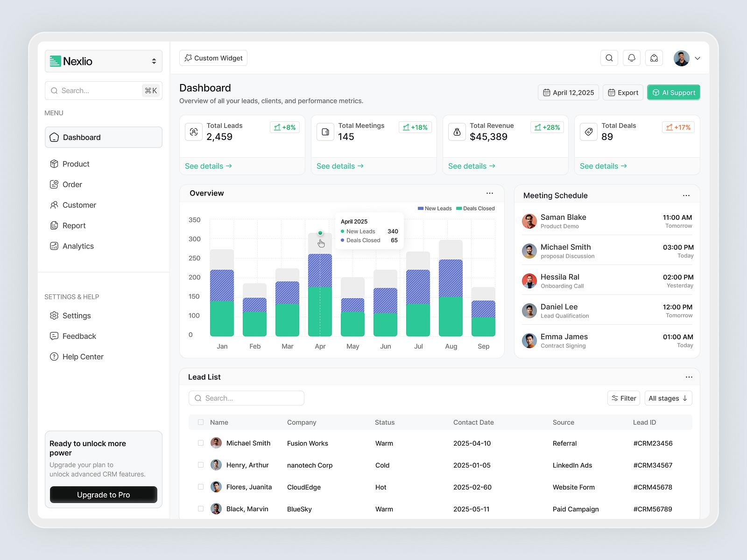Click the calendar icon next to April 12,2025

pos(547,92)
